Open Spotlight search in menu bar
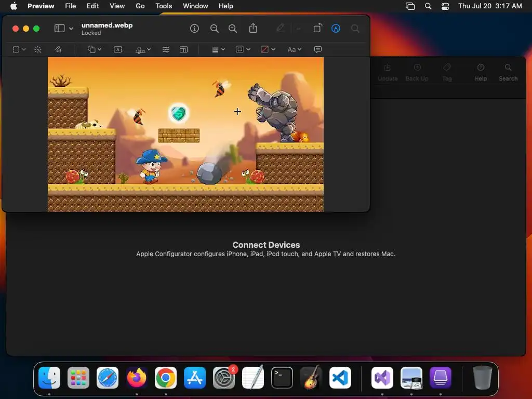 (x=428, y=6)
